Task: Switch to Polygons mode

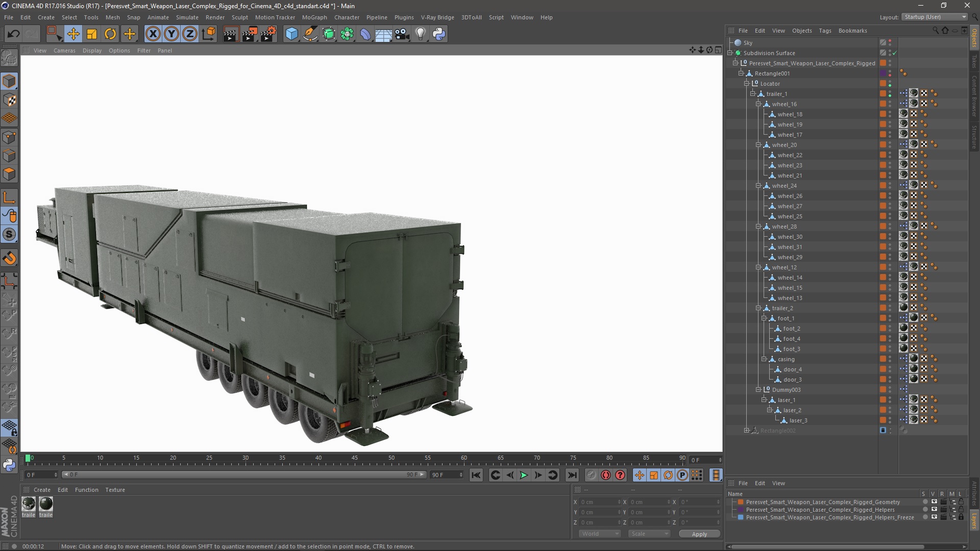Action: pos(9,174)
